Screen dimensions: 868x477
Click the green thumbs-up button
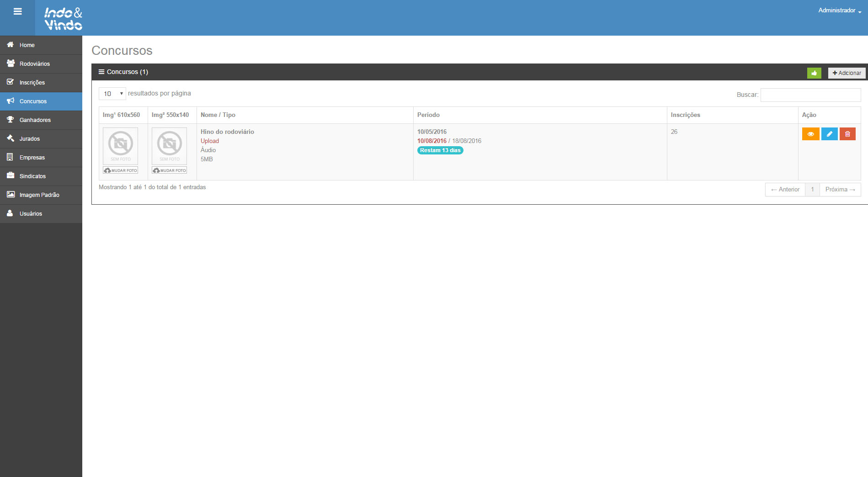[x=814, y=73]
